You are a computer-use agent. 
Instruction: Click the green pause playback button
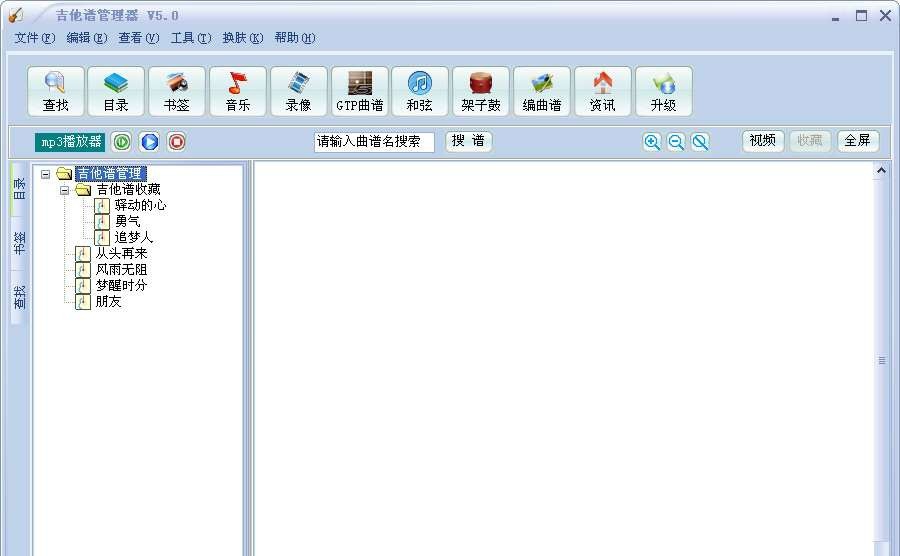tap(121, 142)
